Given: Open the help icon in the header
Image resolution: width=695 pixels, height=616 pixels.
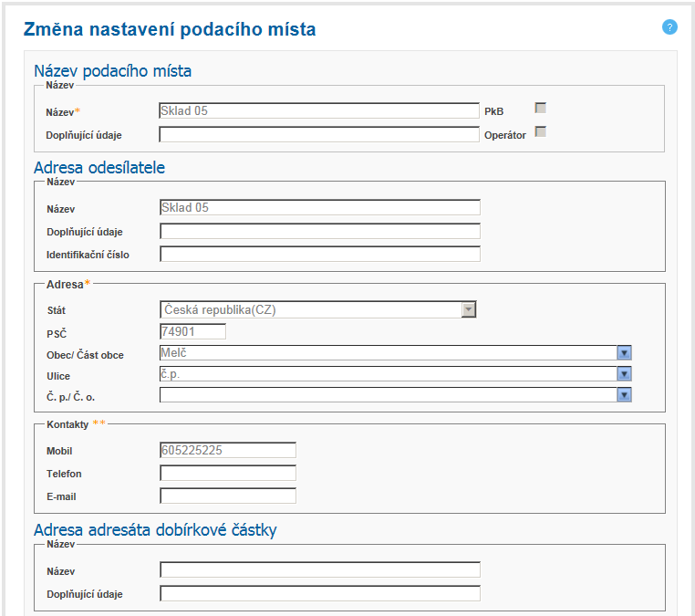Looking at the screenshot, I should pyautogui.click(x=669, y=27).
